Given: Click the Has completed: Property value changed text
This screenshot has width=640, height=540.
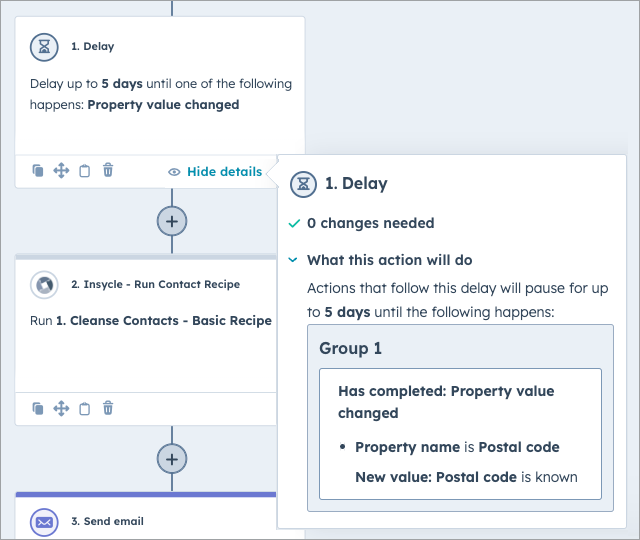Looking at the screenshot, I should 446,402.
